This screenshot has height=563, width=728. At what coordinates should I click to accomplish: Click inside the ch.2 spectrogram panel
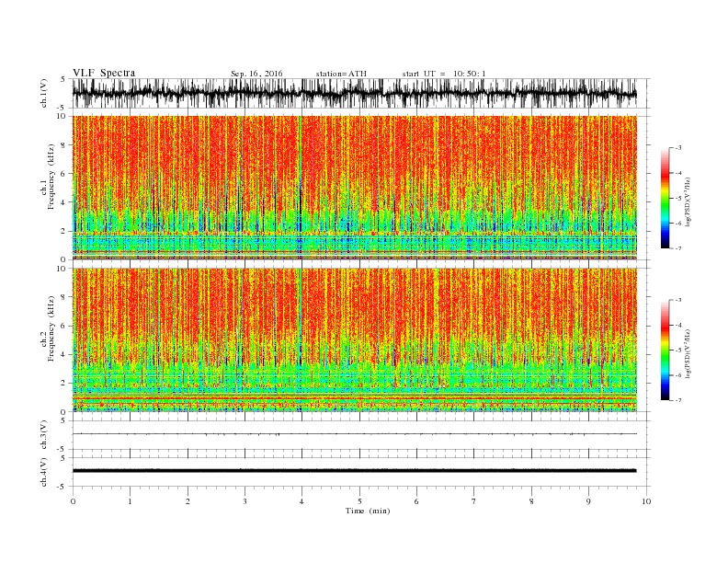354,339
